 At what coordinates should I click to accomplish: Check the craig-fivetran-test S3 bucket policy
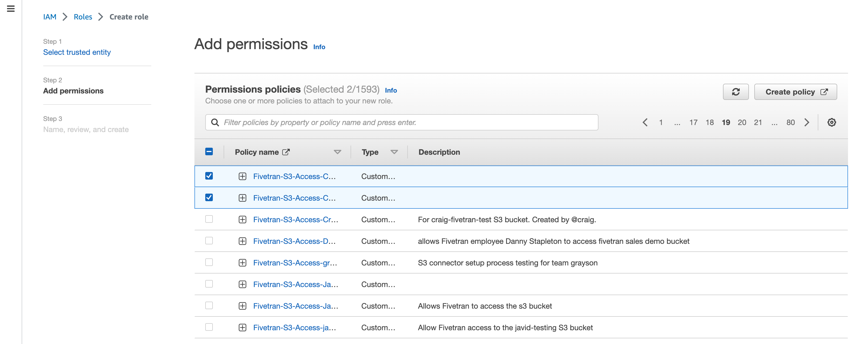pos(209,219)
